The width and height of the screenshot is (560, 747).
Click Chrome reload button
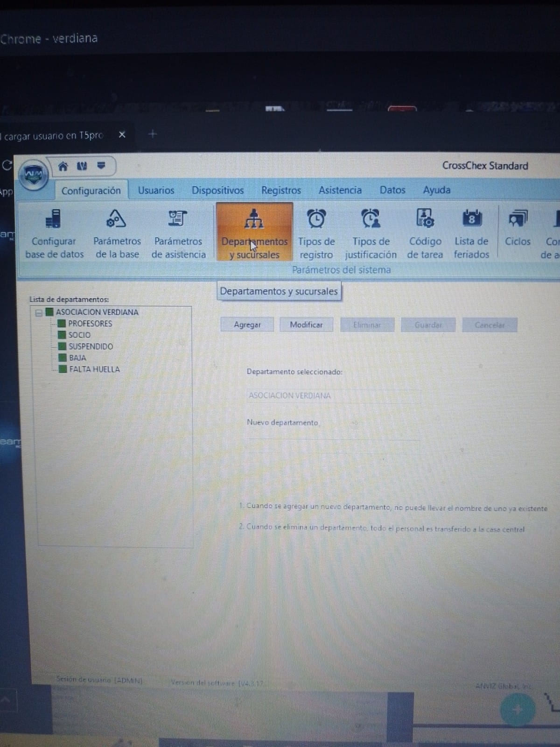[x=7, y=165]
